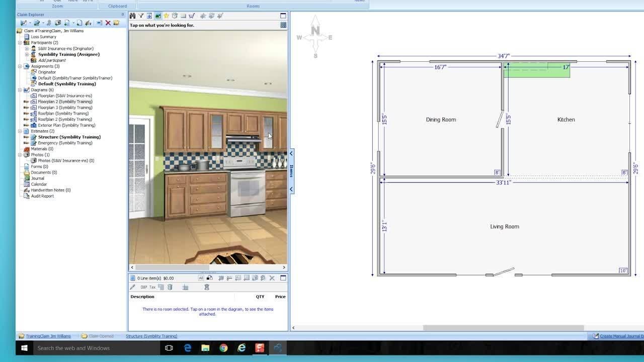Open Journal in Claim Explorer
Viewport: 644px width, 362px height.
tap(37, 178)
